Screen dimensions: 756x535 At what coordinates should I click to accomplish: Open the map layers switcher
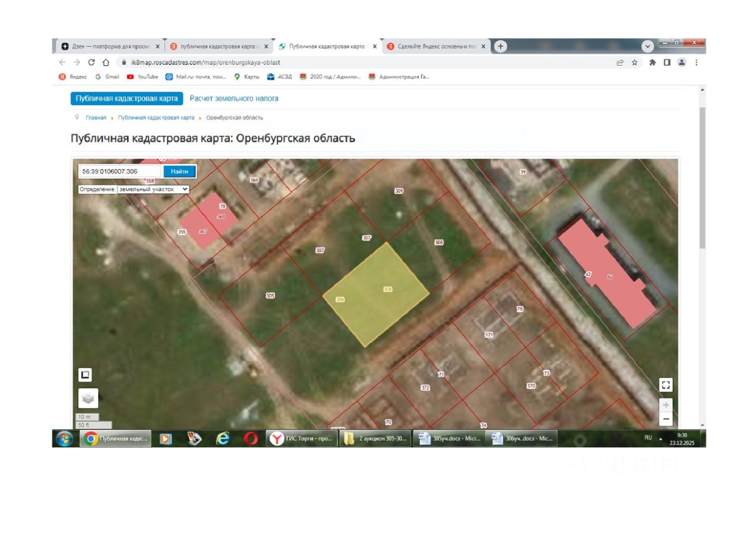(88, 398)
